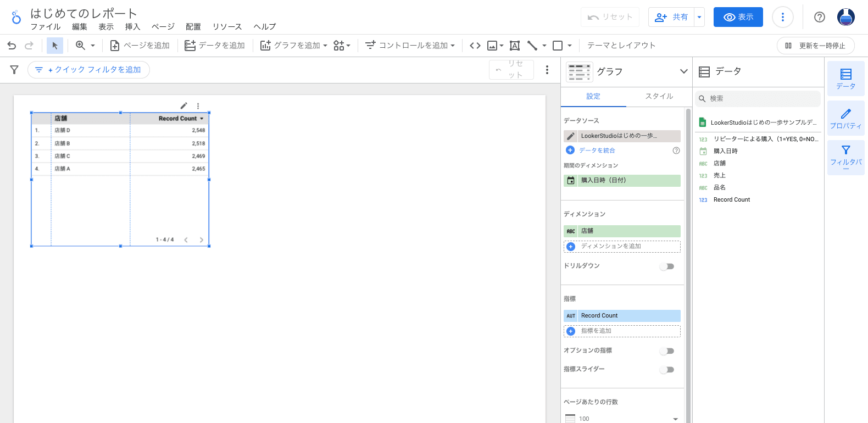Viewport: 868px width, 423px height.
Task: Switch to the スタイル tab
Action: tap(659, 97)
